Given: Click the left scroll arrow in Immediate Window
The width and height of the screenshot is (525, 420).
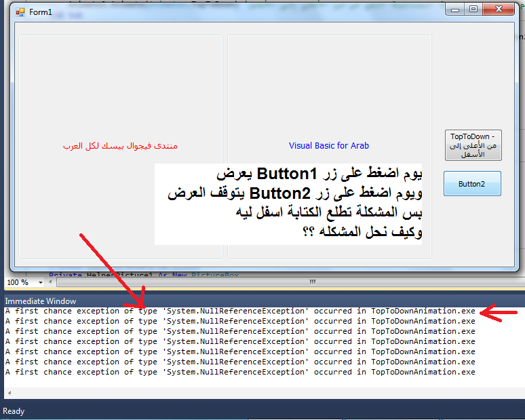Looking at the screenshot, I should coord(8,393).
